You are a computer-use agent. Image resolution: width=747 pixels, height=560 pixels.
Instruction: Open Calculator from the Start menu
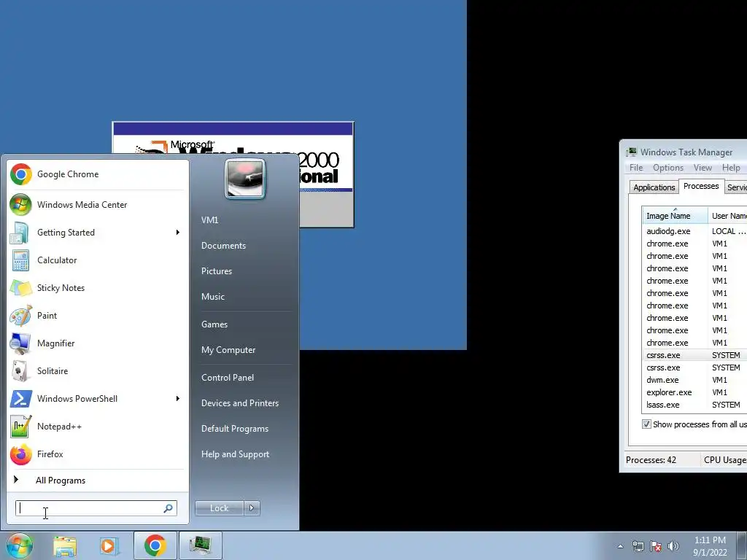[x=97, y=260]
